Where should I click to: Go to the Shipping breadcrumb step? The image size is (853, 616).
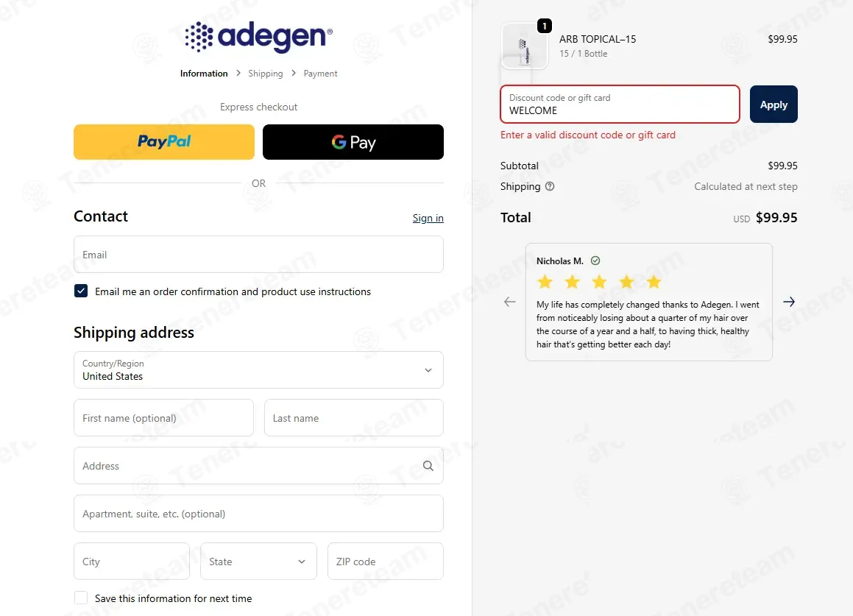click(266, 74)
